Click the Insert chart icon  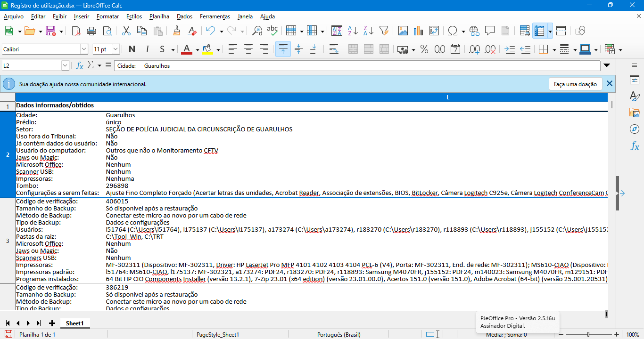(418, 31)
